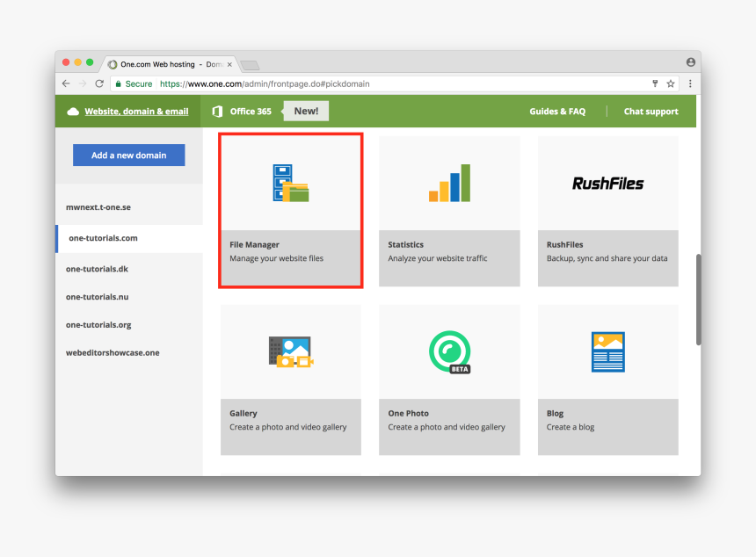
Task: Open the Gallery photo and video icon
Action: pos(291,351)
